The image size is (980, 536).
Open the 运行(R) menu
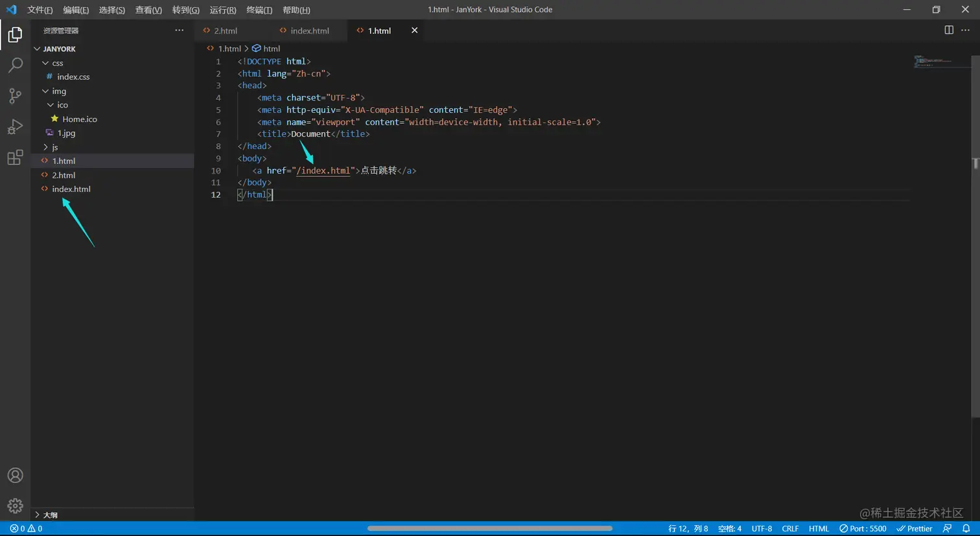pos(223,10)
